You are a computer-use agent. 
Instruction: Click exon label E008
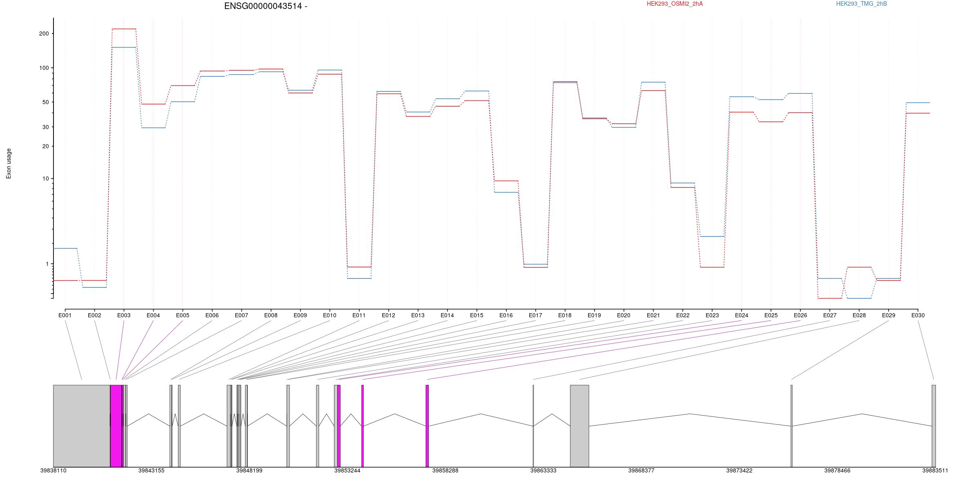(271, 315)
